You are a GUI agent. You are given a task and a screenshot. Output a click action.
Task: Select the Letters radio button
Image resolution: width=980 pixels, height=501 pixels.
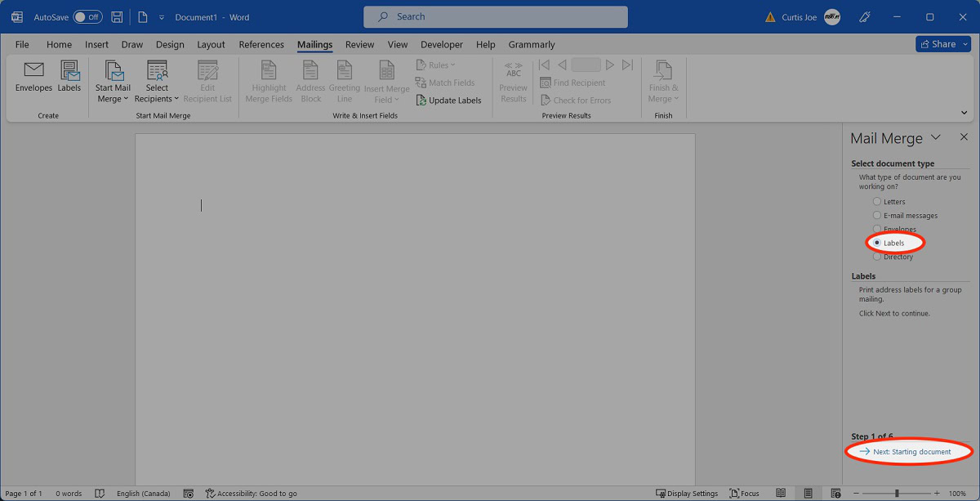[877, 202]
